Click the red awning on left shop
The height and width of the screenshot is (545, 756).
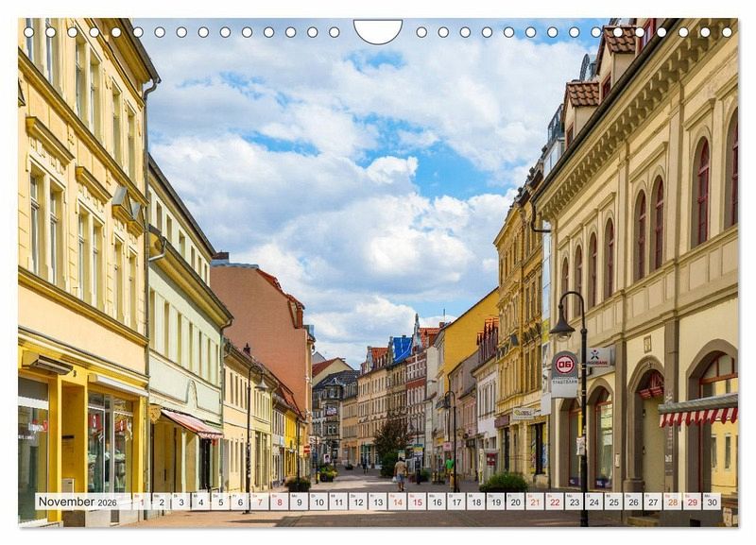(x=192, y=423)
